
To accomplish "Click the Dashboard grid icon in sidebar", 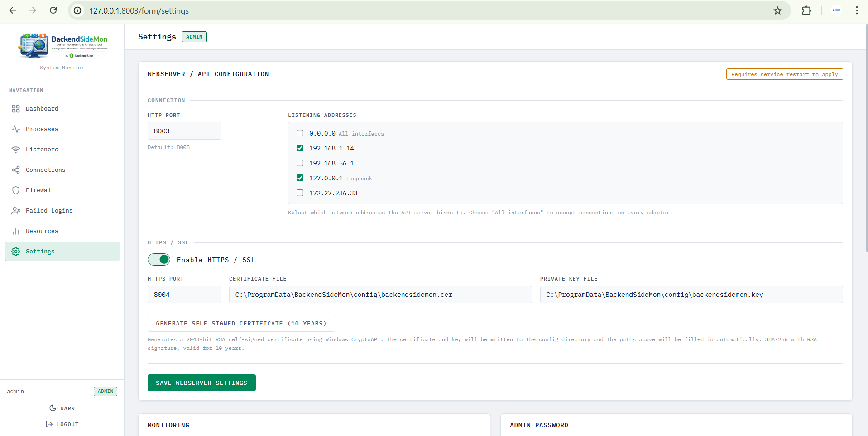I will (x=16, y=109).
